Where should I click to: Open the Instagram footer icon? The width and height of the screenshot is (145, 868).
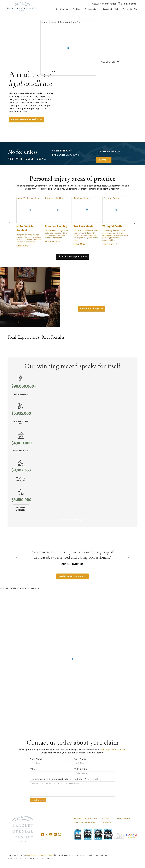[59, 834]
